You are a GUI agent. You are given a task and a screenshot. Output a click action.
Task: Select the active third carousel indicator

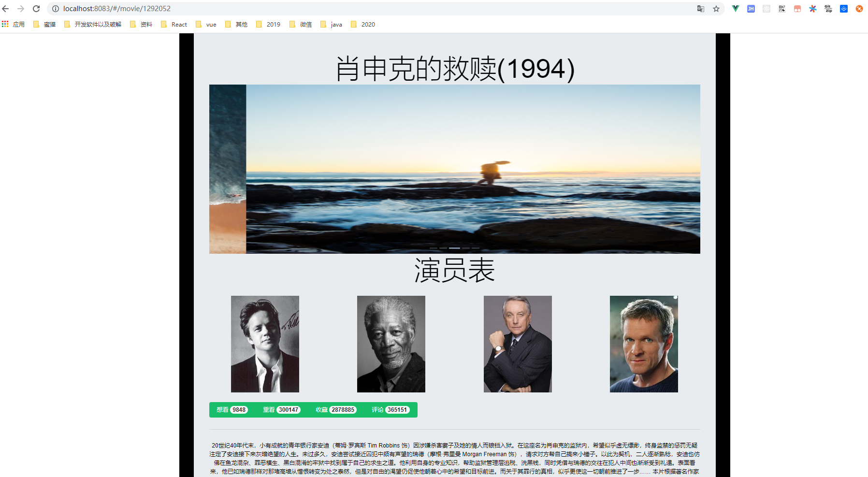(x=454, y=248)
